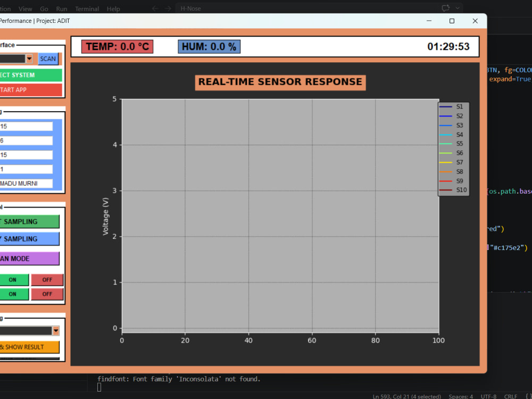Screen dimensions: 532x399
Task: Expand the chevron beside the Copilot icon
Action: pos(458,8)
